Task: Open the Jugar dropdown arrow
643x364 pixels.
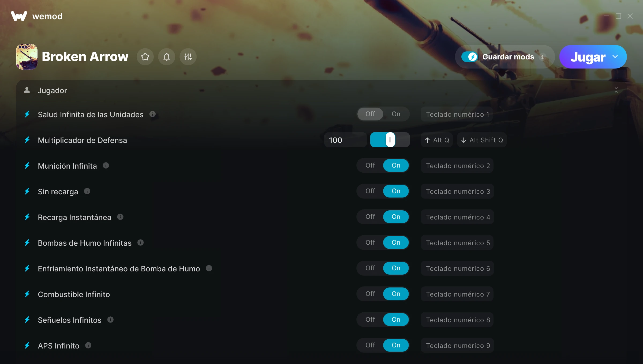Action: click(x=615, y=57)
